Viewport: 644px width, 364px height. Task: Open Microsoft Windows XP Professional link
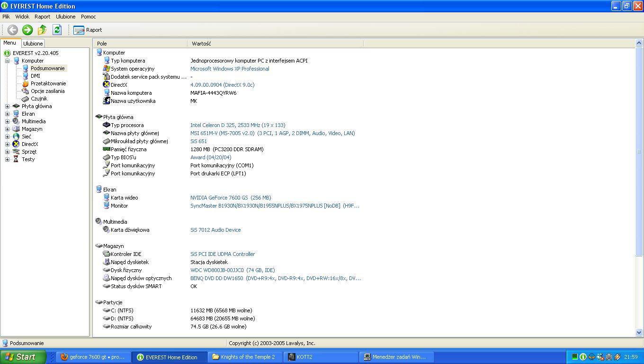tap(230, 69)
